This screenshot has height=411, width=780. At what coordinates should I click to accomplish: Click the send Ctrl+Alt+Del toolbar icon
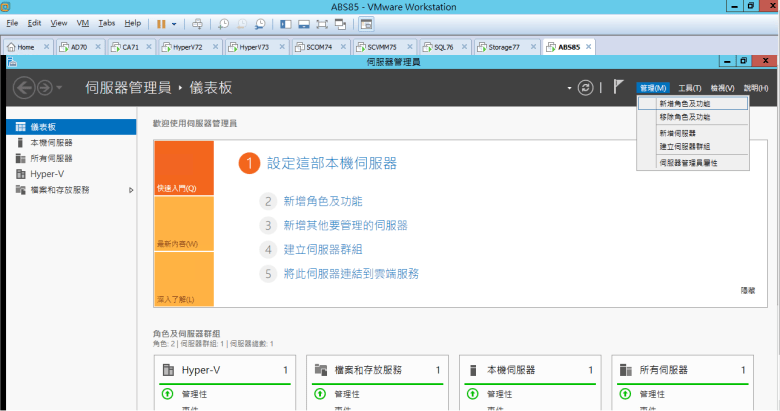pos(197,23)
